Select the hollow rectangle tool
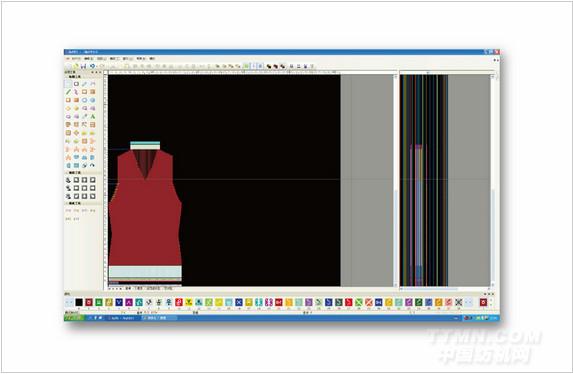 (x=76, y=84)
